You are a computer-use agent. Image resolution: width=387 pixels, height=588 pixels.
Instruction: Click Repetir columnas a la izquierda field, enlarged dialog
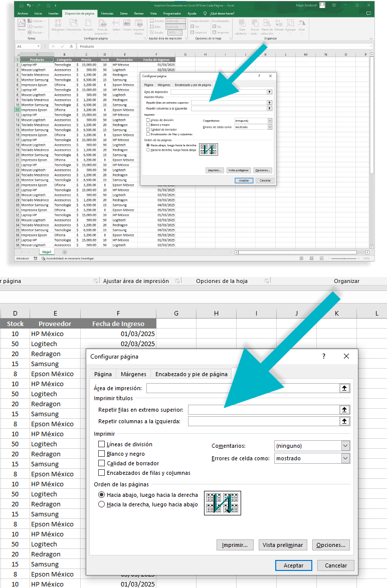[263, 422]
